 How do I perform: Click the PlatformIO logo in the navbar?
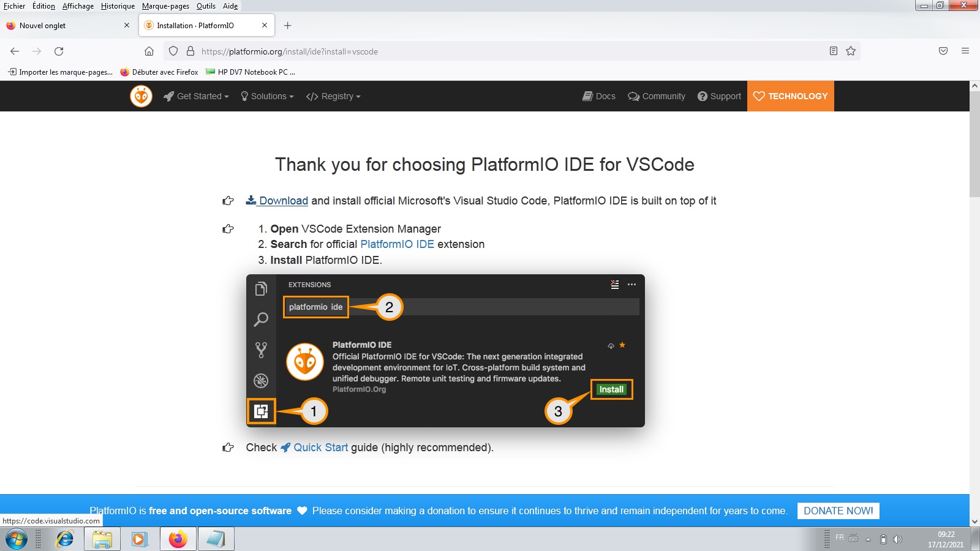pos(141,96)
